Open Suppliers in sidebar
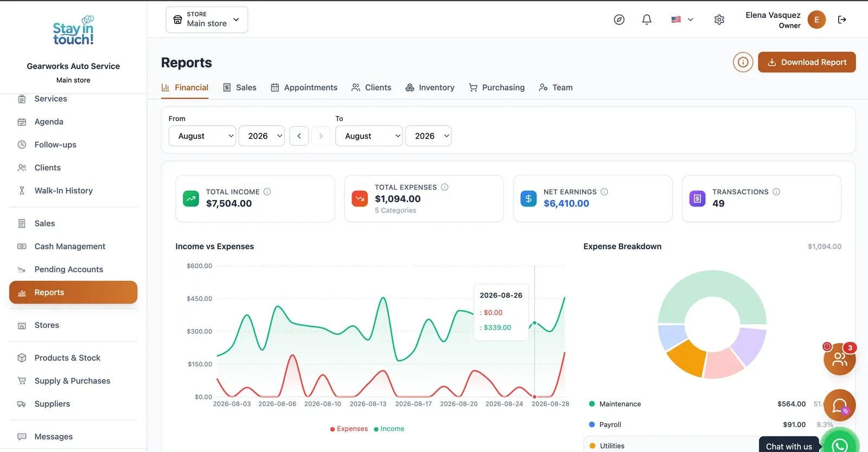 (x=73, y=404)
